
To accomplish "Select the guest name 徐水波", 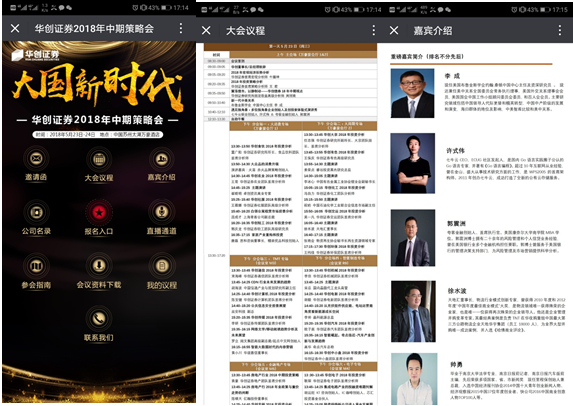I will tap(457, 291).
